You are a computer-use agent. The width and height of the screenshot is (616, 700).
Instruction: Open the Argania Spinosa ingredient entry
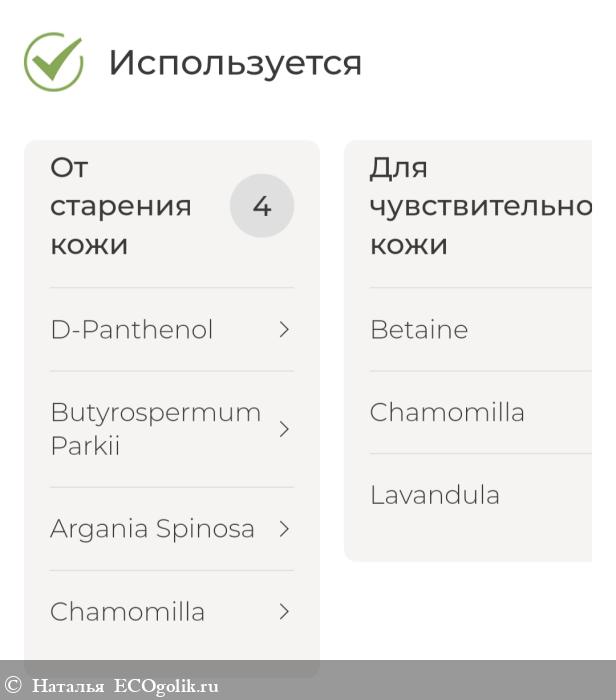(152, 529)
